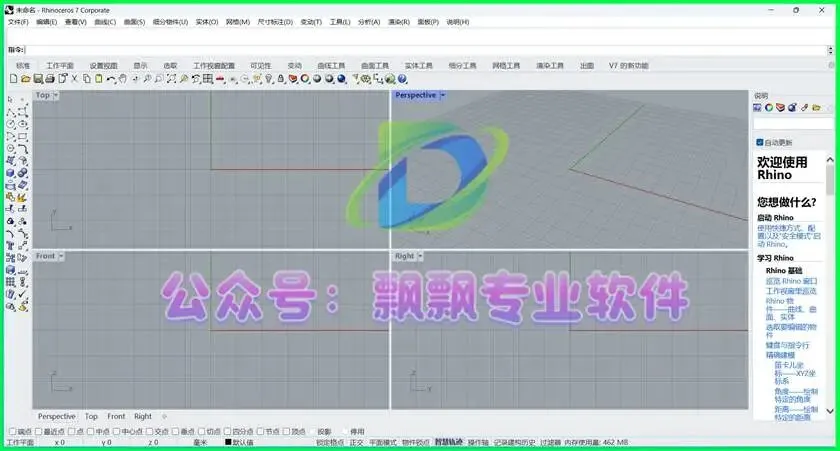Screen dimensions: 840x451
Task: Enable the 节点 object snap checkbox
Action: pos(260,431)
